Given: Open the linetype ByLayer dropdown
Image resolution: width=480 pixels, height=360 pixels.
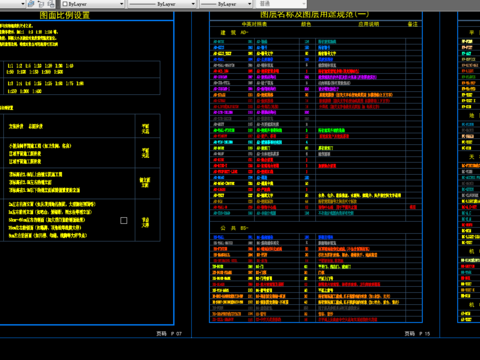Looking at the screenshot, I should [162, 4].
